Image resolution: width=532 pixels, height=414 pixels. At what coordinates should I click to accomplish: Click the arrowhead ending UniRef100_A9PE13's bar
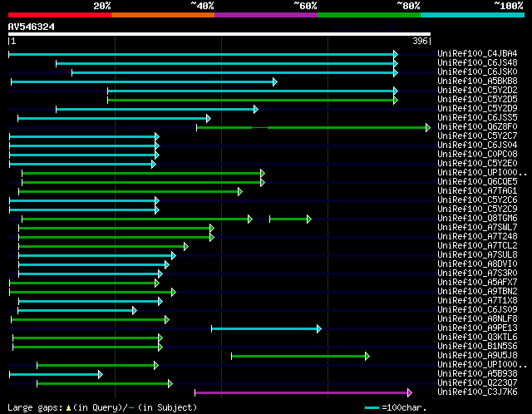click(x=319, y=328)
